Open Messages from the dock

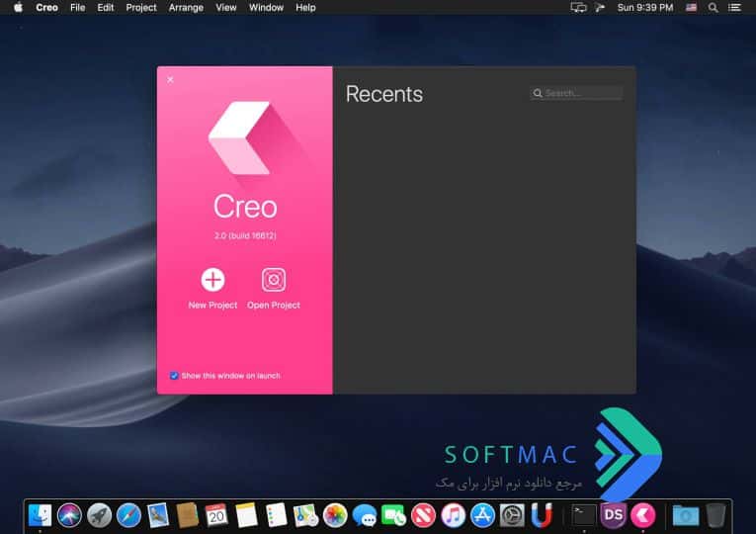coord(365,515)
